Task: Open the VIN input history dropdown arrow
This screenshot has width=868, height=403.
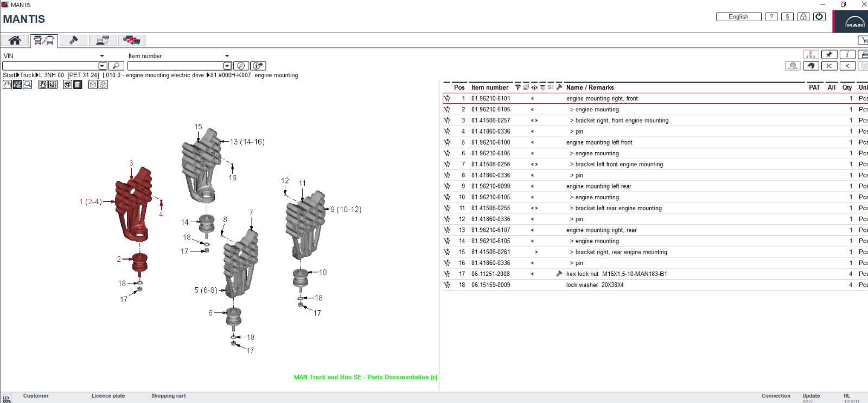Action: [102, 66]
